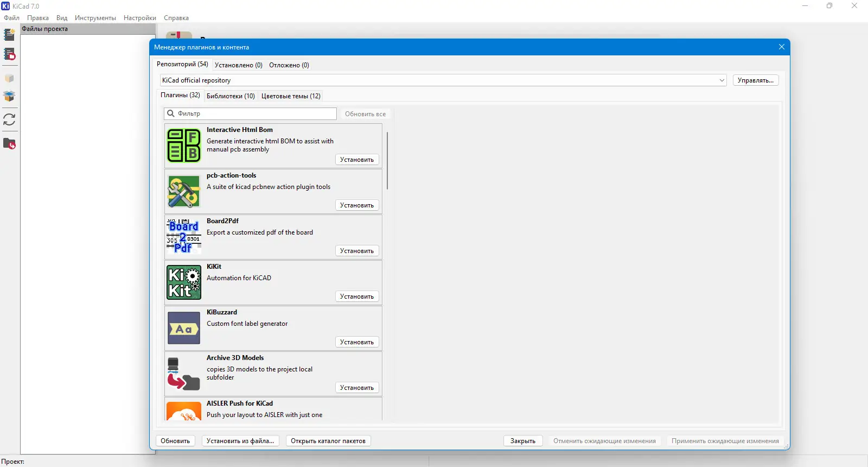
Task: Select the Archive 3D Models plugin icon
Action: coord(184,374)
